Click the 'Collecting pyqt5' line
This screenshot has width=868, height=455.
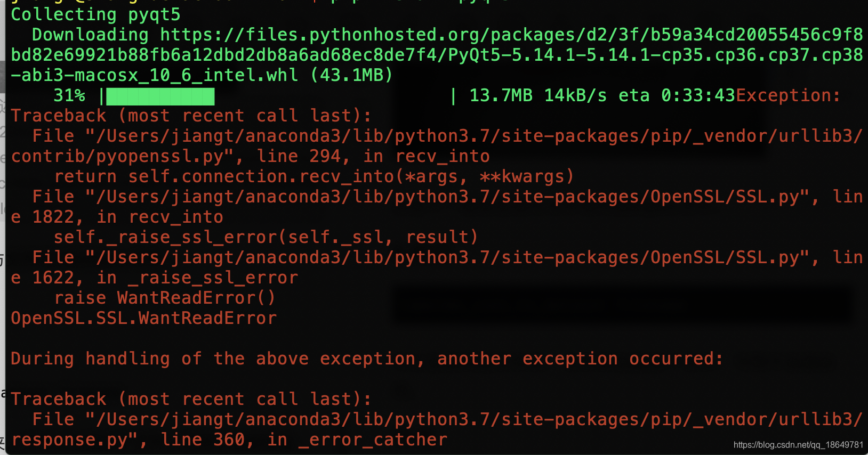coord(96,14)
